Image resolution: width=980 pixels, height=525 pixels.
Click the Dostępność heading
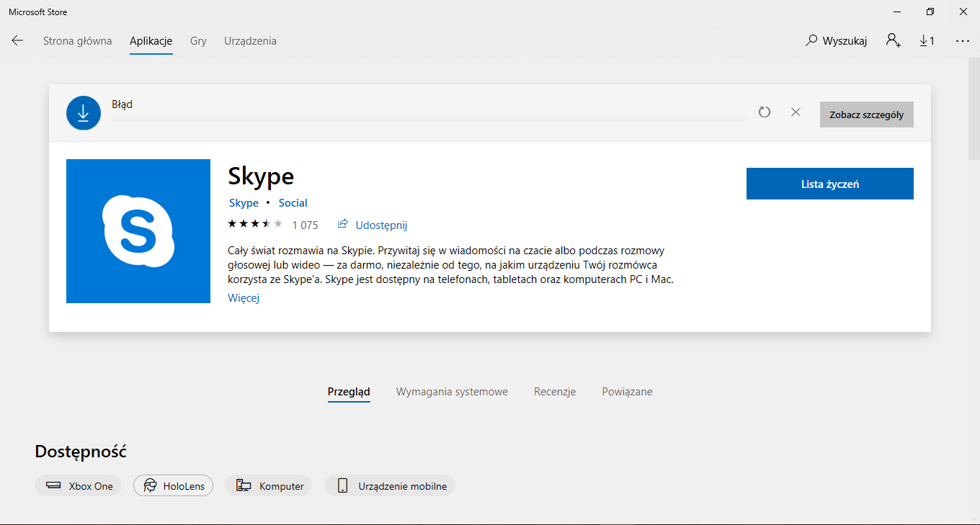tap(81, 452)
